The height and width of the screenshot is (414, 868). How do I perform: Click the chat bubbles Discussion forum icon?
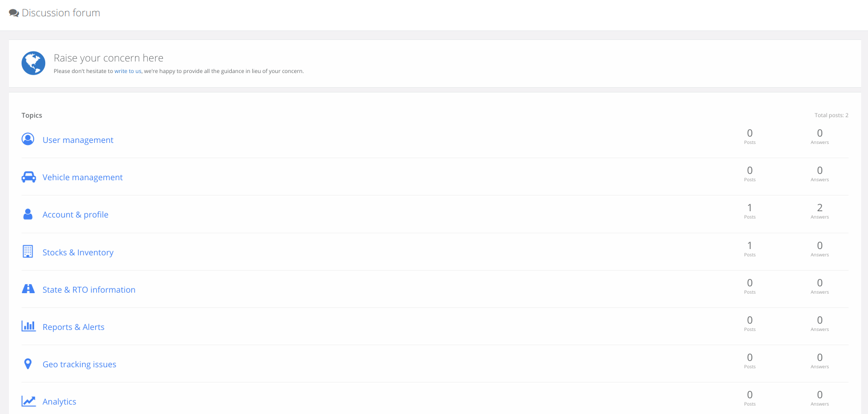[14, 13]
